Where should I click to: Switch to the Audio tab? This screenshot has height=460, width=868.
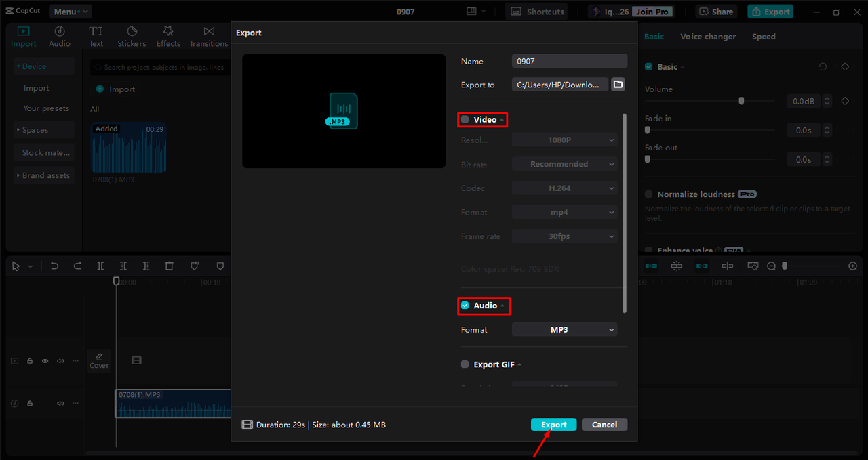(x=60, y=37)
